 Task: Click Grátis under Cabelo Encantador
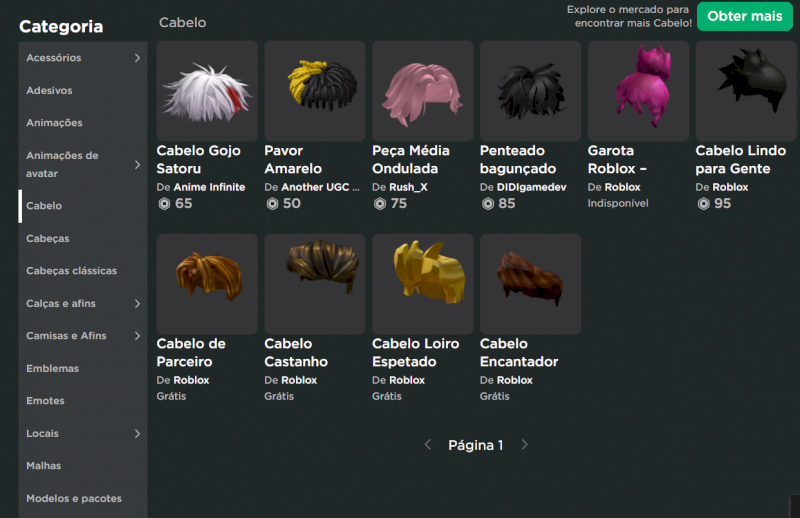pyautogui.click(x=494, y=396)
